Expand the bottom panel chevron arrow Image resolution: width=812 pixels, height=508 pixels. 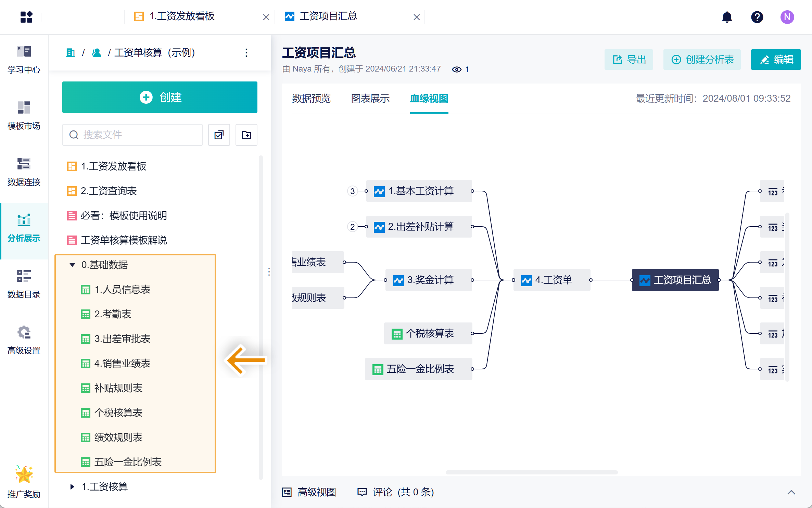pos(791,492)
